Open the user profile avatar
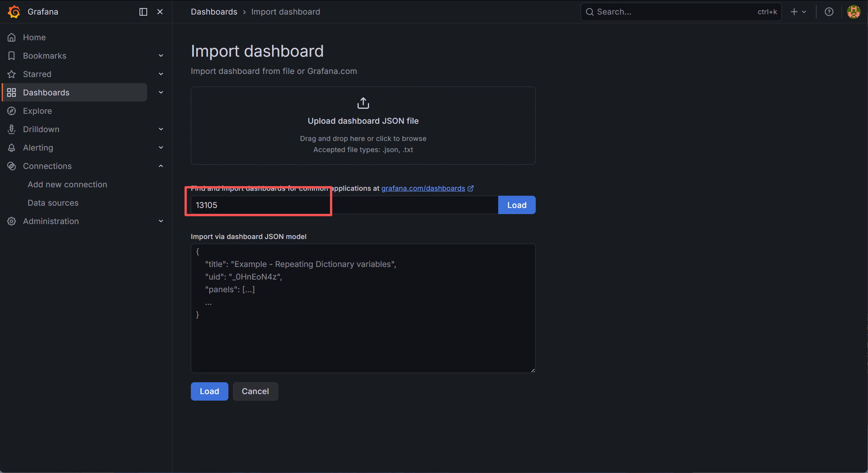The height and width of the screenshot is (473, 868). (x=853, y=12)
